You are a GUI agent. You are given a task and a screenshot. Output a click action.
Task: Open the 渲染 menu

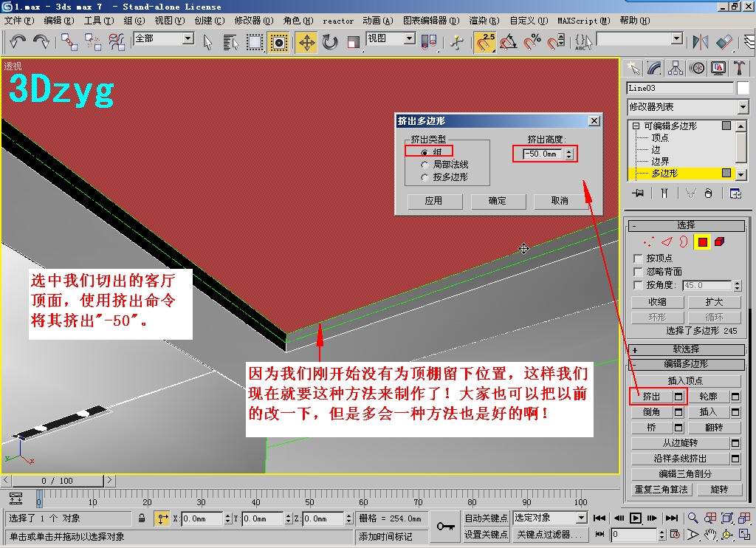tap(484, 21)
